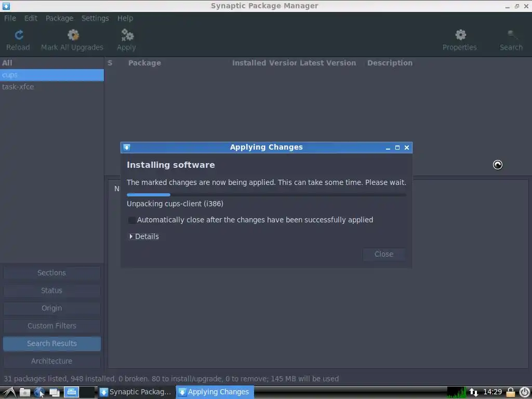Click the Unpacking cups-client (i386) status text

(175, 204)
